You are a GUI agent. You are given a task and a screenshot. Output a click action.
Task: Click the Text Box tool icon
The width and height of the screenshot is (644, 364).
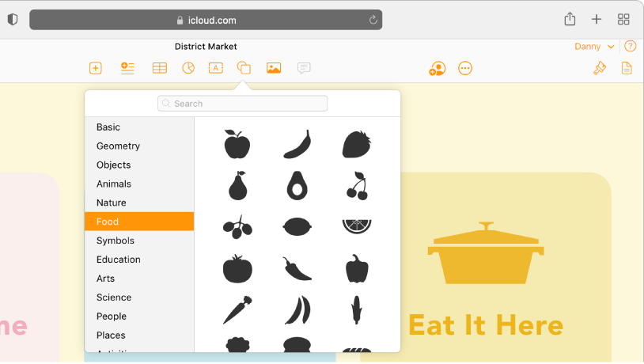coord(216,68)
